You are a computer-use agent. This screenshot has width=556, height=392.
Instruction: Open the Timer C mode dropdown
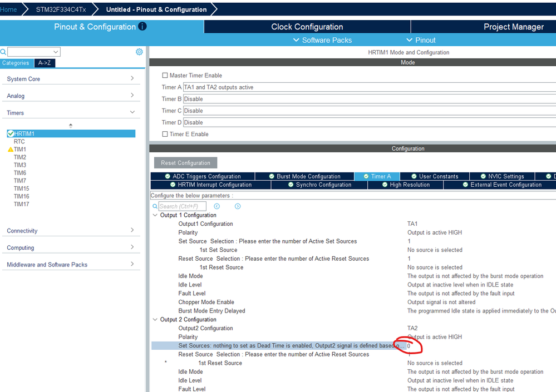369,111
